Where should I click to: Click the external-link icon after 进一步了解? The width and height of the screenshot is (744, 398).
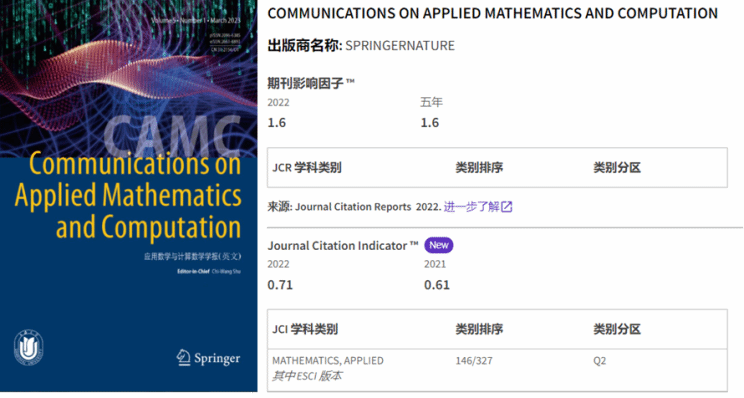[x=506, y=207]
